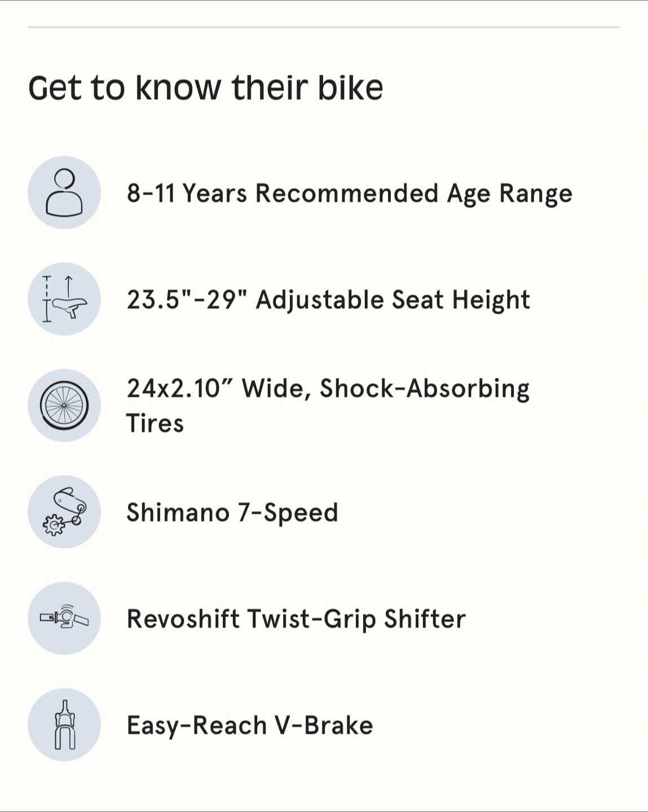Select the '8-11 Years Recommended Age Range' text
The height and width of the screenshot is (812, 648).
[349, 193]
